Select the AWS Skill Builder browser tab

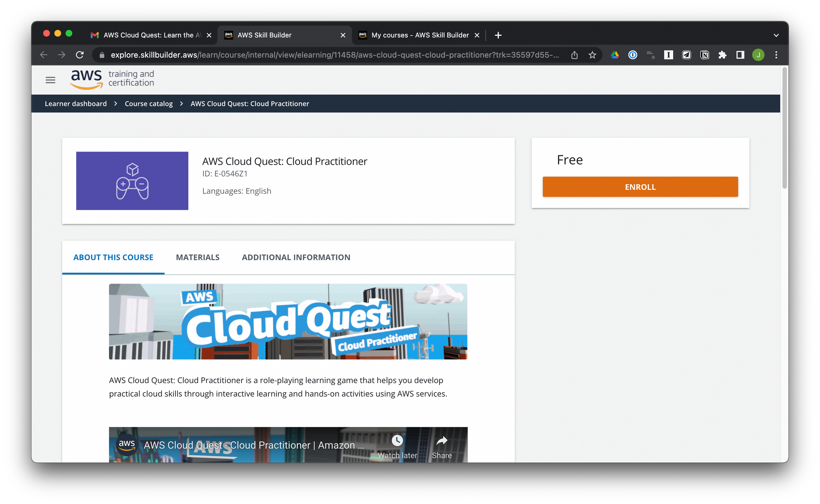(284, 35)
